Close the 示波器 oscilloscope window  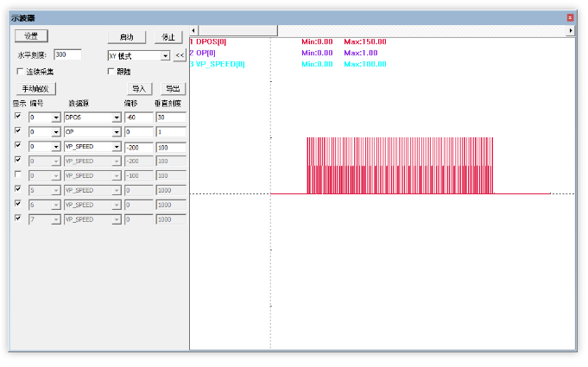tap(570, 17)
